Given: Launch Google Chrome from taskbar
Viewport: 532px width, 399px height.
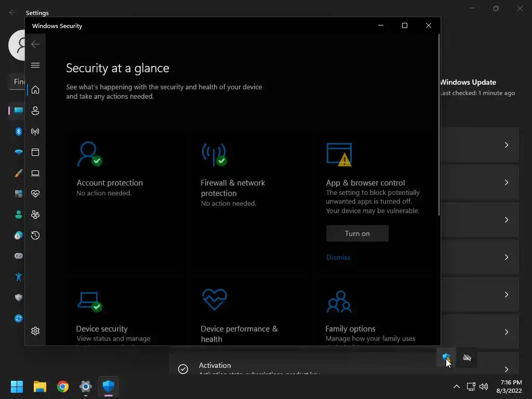Looking at the screenshot, I should 63,387.
